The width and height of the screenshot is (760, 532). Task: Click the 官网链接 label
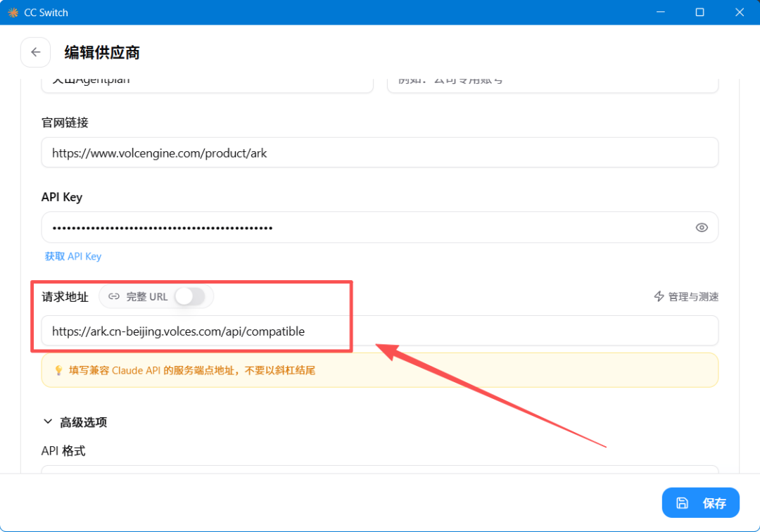[x=65, y=122]
